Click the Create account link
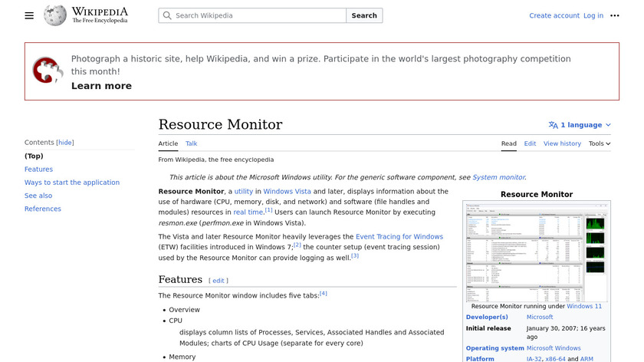644x362 pixels. point(554,15)
